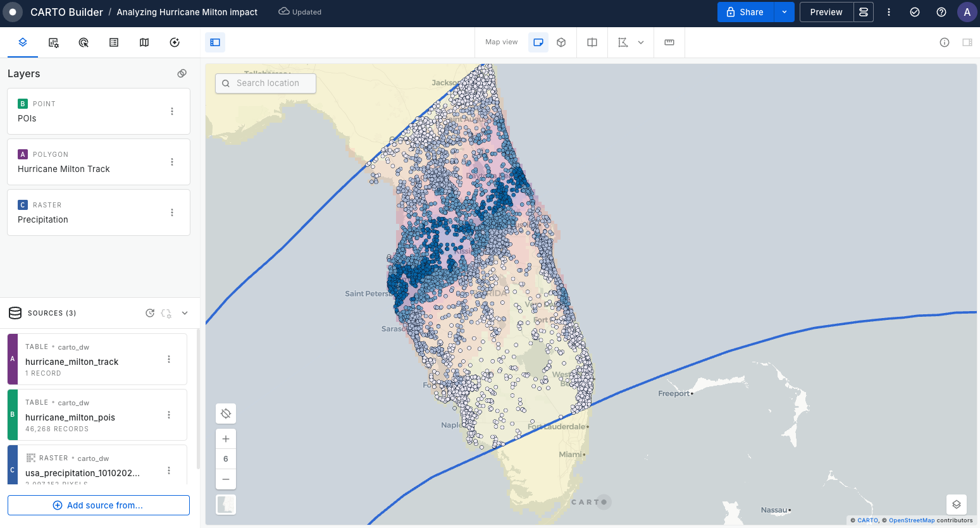Image resolution: width=980 pixels, height=528 pixels.
Task: Open the Widgets tab icon
Action: pyautogui.click(x=54, y=42)
